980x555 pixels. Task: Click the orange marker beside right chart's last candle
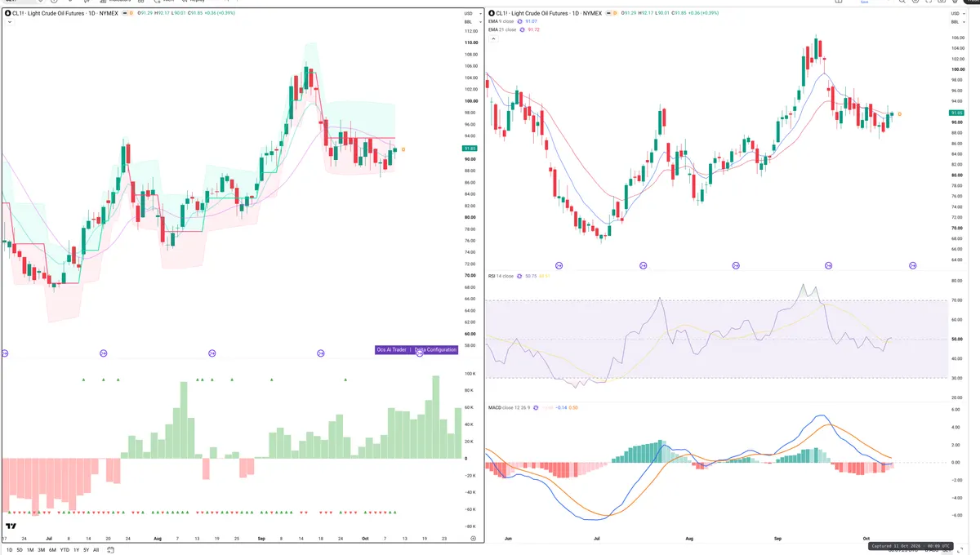click(x=899, y=113)
